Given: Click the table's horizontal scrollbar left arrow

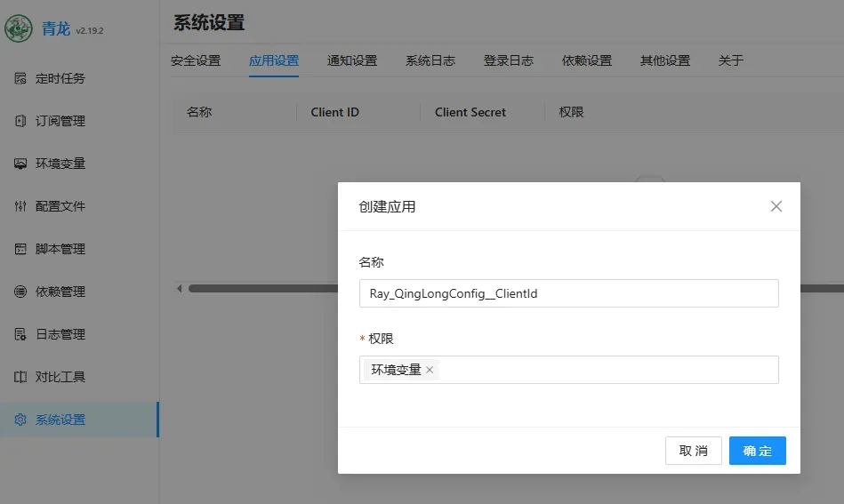Looking at the screenshot, I should coord(179,288).
